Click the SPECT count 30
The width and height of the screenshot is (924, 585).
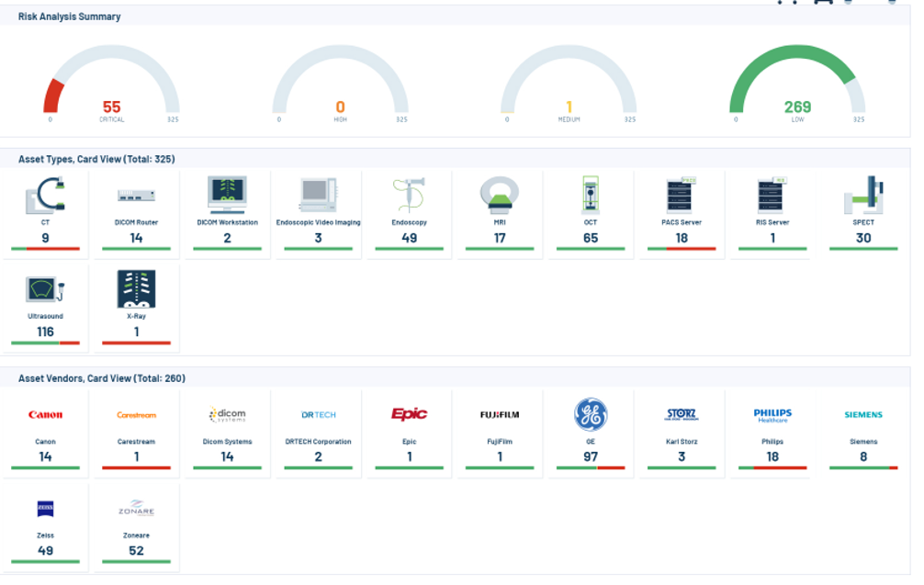click(x=863, y=238)
